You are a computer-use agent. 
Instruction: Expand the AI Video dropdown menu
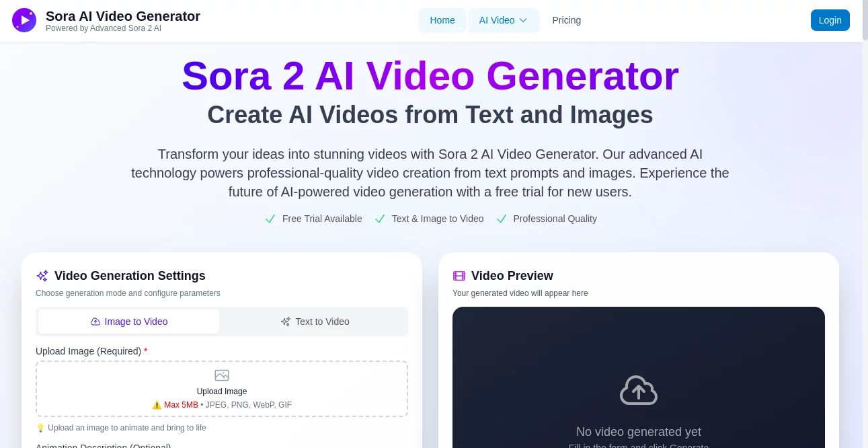[x=504, y=20]
